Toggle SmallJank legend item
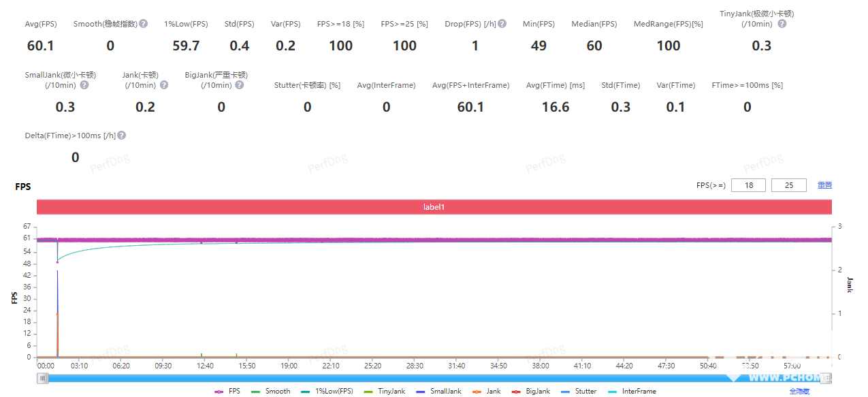 coord(438,392)
